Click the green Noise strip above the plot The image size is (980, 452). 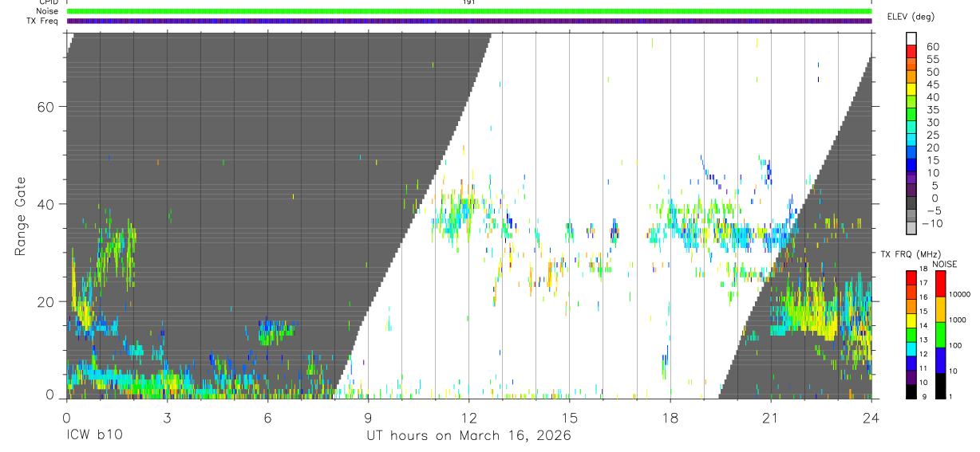(x=469, y=12)
